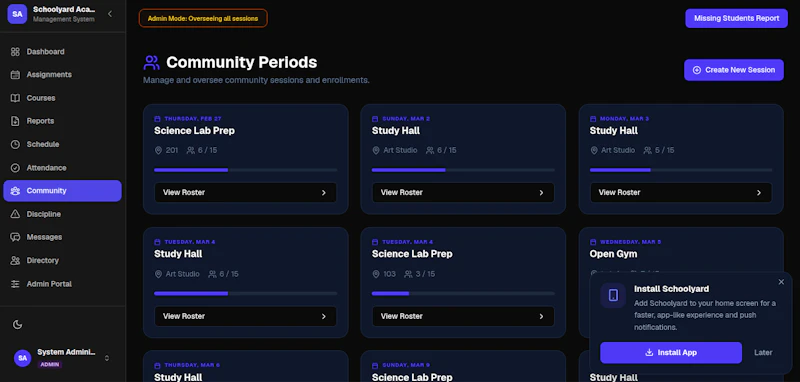800x382 pixels.
Task: Click progress bar on Science Lab Prep room 103
Action: click(x=463, y=293)
